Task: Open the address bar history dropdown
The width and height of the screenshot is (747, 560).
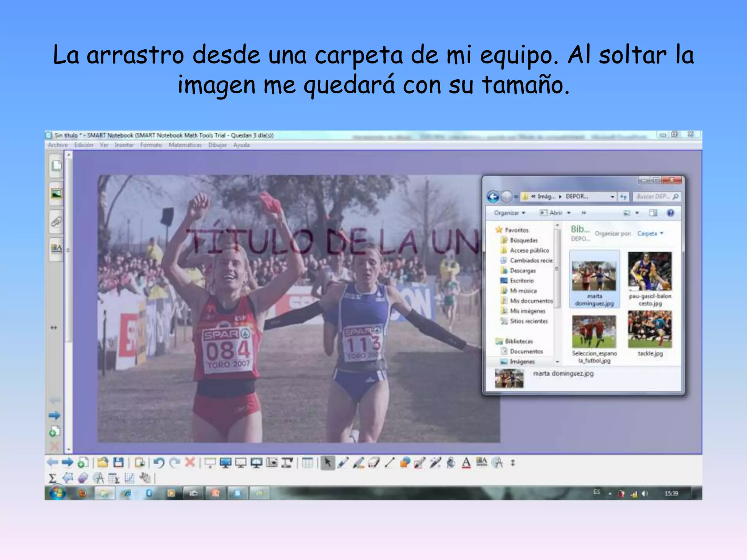Action: (612, 197)
